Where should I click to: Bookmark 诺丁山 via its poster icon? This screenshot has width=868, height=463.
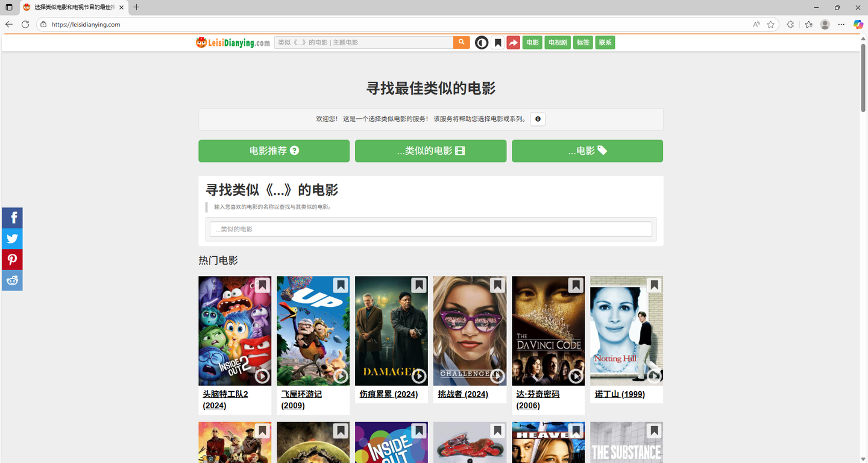(654, 285)
